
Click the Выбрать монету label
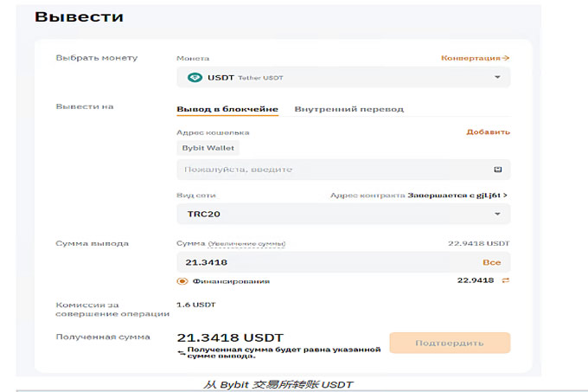[97, 58]
